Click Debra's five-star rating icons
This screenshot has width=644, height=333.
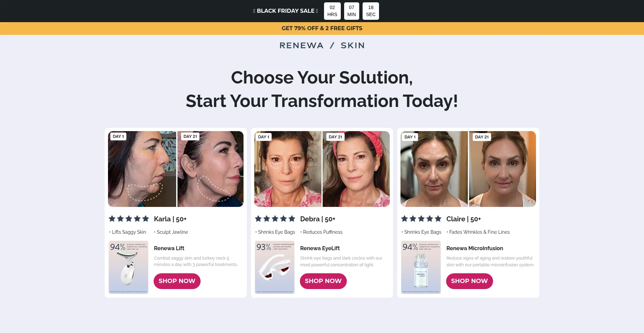pyautogui.click(x=275, y=219)
